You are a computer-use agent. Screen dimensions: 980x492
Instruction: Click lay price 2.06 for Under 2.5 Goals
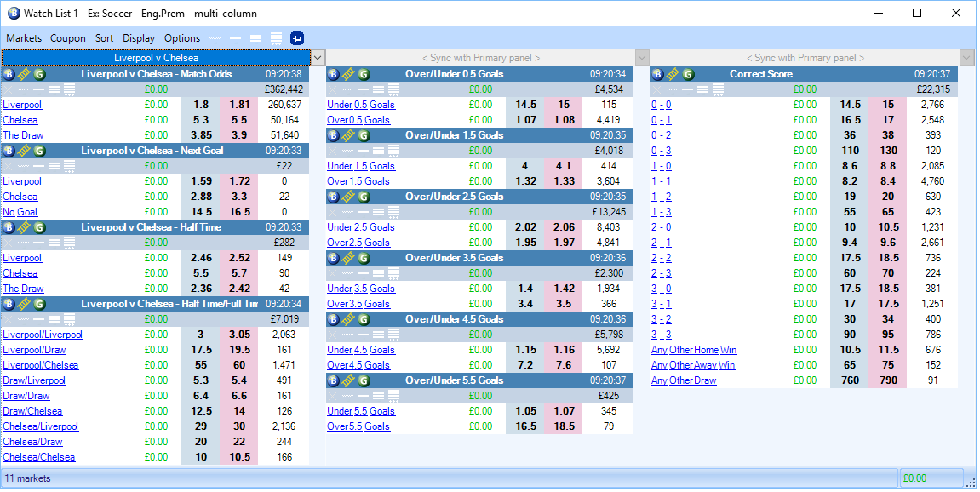tap(565, 227)
